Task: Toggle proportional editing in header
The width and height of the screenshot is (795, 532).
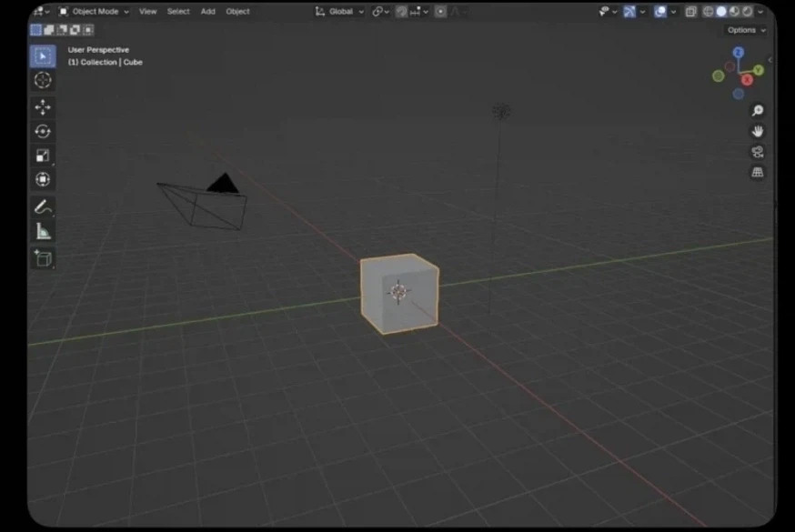Action: click(440, 11)
